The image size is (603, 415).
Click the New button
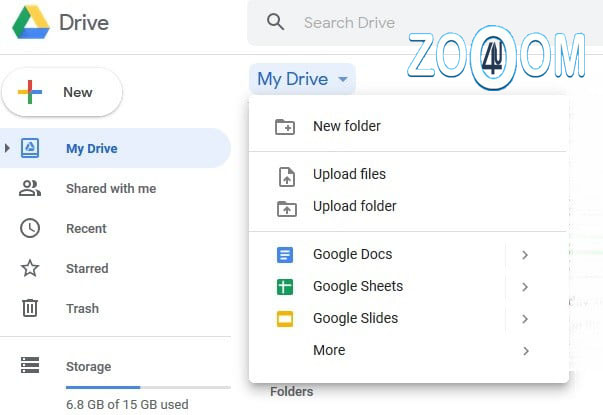[x=62, y=92]
